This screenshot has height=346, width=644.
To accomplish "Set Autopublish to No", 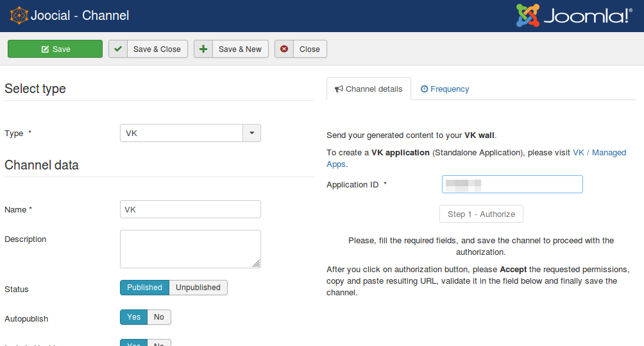I will click(x=159, y=317).
